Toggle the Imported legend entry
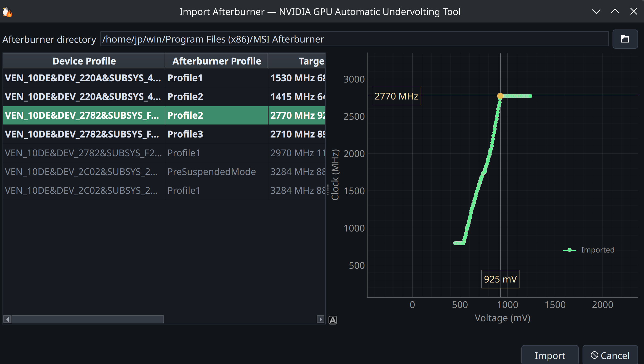Viewport: 644px width, 364px height. [589, 250]
